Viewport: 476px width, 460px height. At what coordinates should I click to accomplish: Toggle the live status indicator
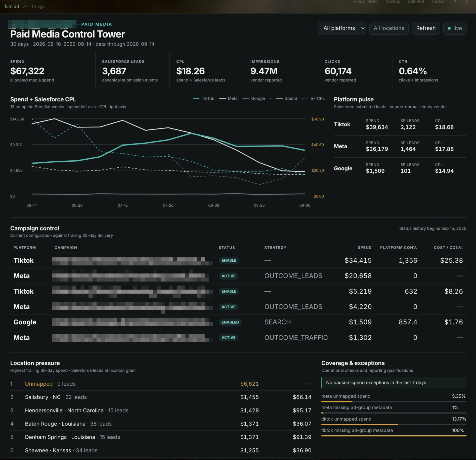(x=455, y=28)
